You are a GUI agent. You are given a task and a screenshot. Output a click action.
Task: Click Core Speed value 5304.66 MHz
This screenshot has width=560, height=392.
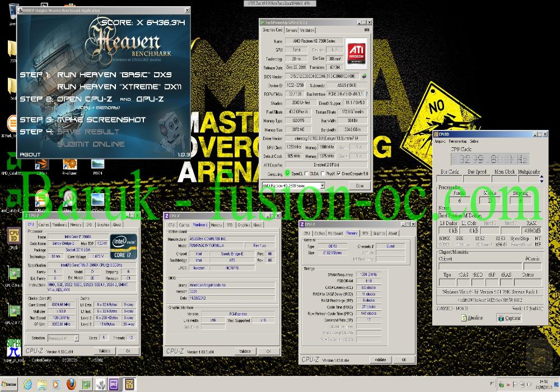point(62,305)
